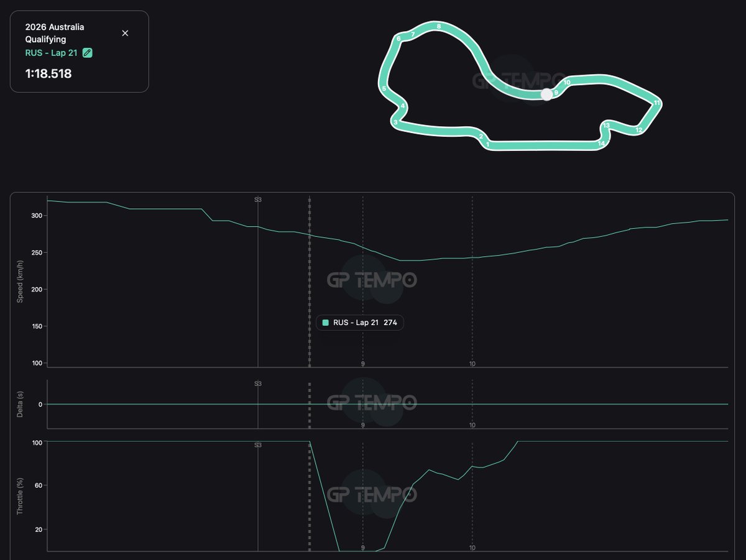Click the S3 sector label in delta chart
The image size is (746, 560).
[x=258, y=383]
